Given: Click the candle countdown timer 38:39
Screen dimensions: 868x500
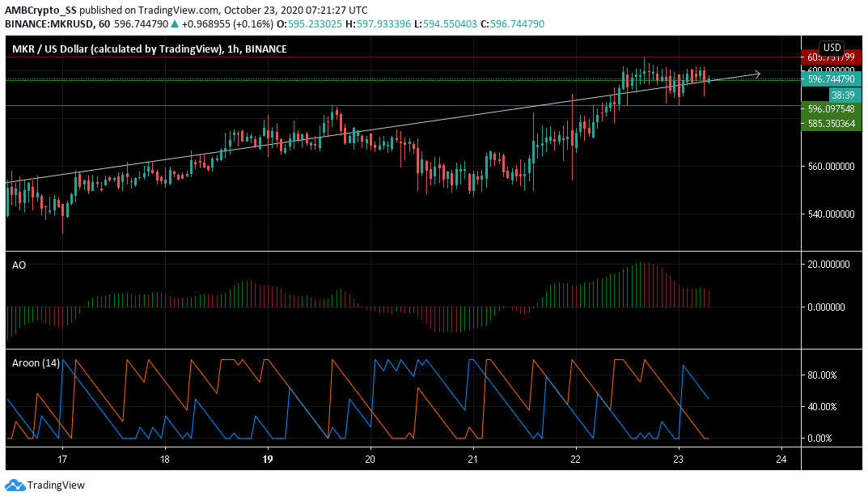Looking at the screenshot, I should [x=845, y=95].
